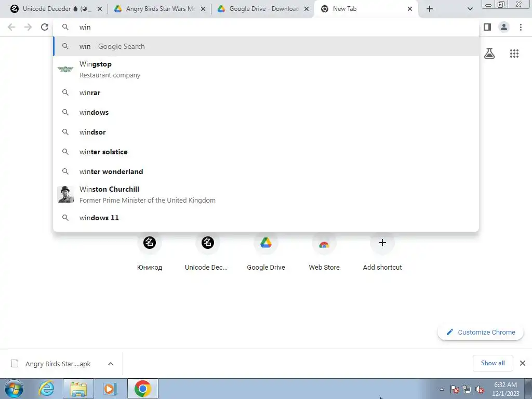Image resolution: width=532 pixels, height=399 pixels.
Task: Select the Wingstop restaurant suggestion
Action: (x=266, y=69)
